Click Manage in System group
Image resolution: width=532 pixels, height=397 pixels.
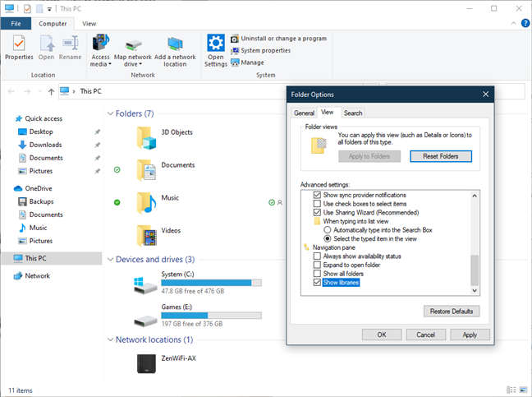point(247,62)
